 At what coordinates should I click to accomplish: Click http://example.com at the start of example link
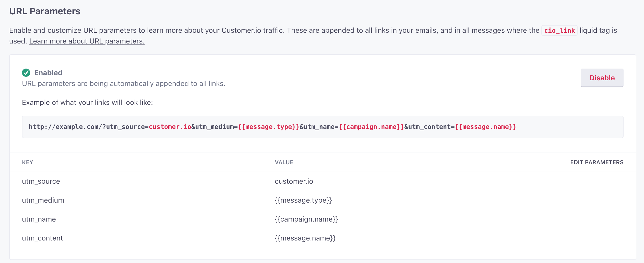click(x=64, y=127)
